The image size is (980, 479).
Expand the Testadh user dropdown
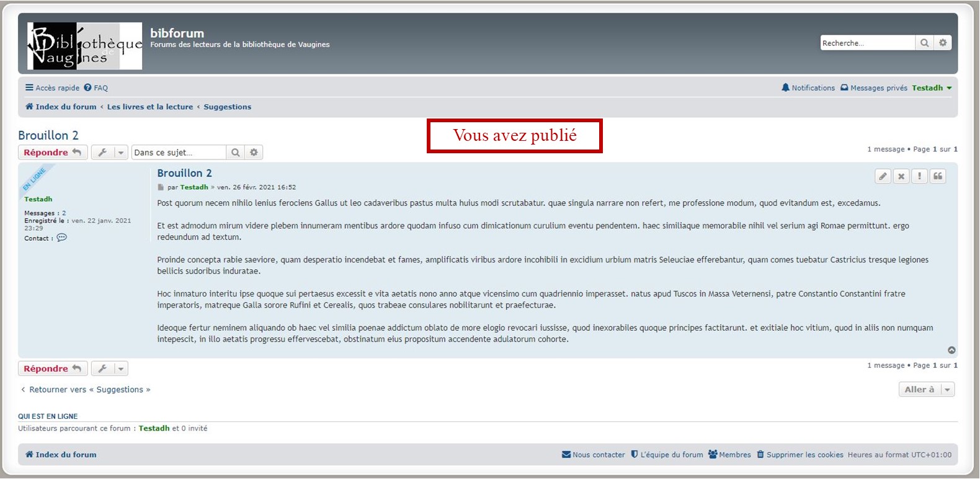point(931,88)
